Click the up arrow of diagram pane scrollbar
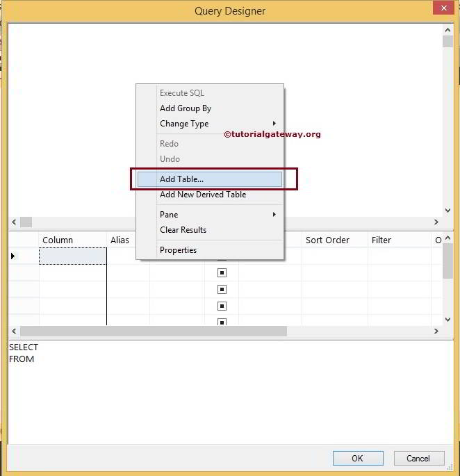The image size is (460, 476). [x=447, y=30]
